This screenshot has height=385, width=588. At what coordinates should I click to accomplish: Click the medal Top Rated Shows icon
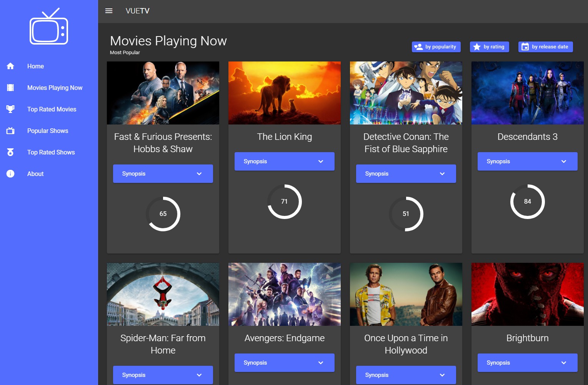(10, 152)
